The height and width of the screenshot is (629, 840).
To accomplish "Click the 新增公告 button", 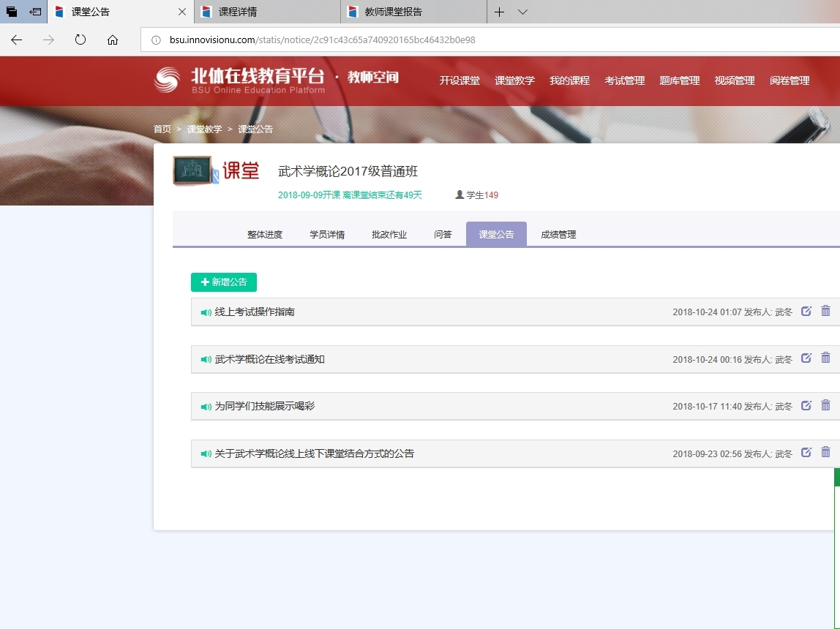I will 224,282.
